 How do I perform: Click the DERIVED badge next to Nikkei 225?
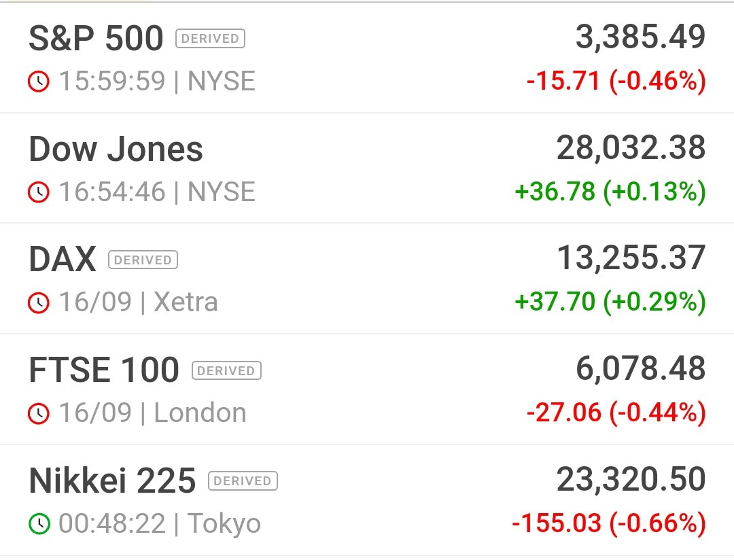tap(243, 481)
